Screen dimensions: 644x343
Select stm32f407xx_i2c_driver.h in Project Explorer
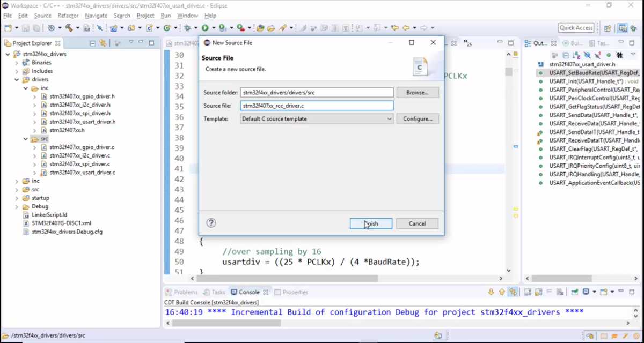pyautogui.click(x=79, y=105)
